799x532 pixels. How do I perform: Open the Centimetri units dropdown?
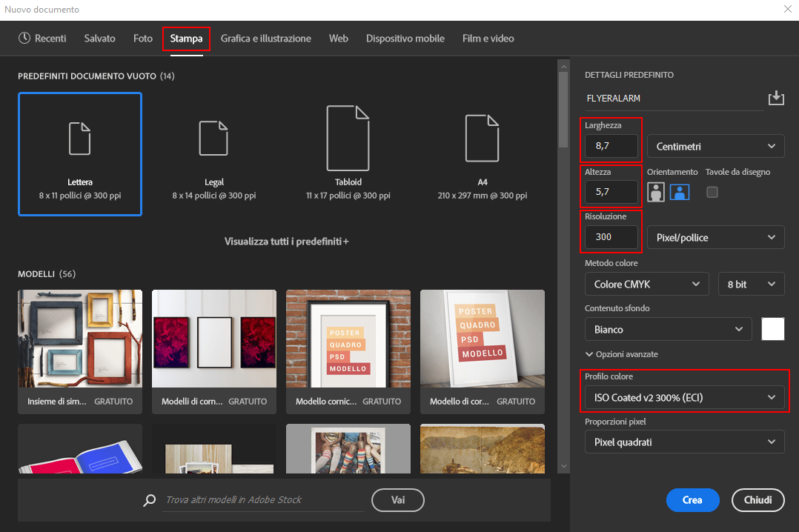pyautogui.click(x=715, y=147)
